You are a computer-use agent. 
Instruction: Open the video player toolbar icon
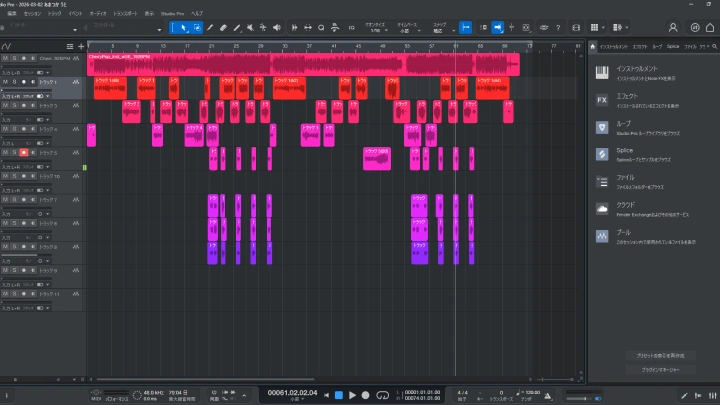pos(576,28)
